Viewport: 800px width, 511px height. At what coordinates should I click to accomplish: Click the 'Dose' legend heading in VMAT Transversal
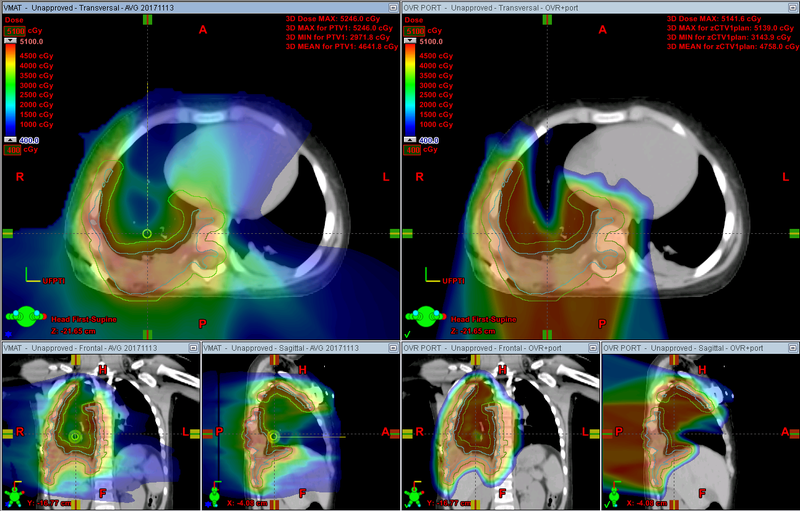coord(14,20)
